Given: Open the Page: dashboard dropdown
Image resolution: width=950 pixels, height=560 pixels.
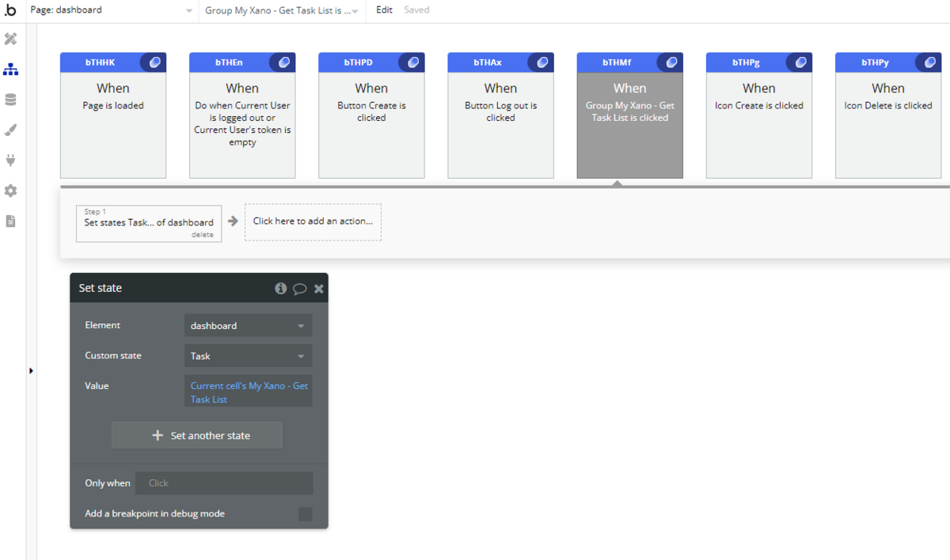Looking at the screenshot, I should tap(111, 10).
